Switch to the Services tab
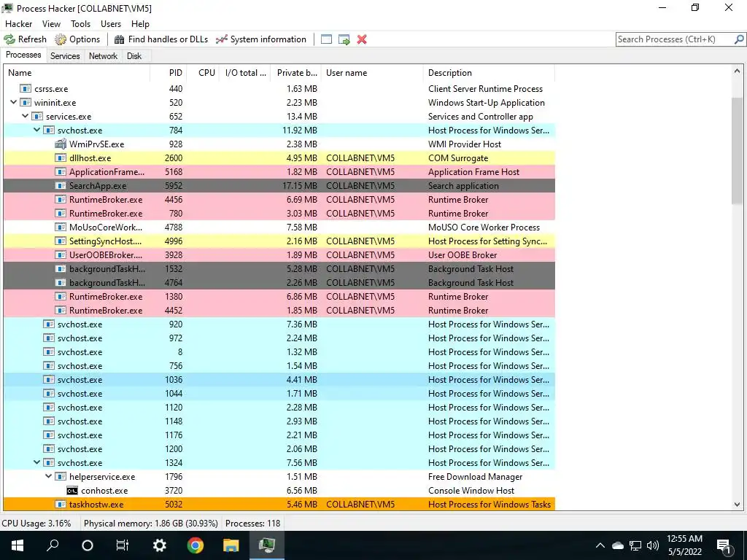This screenshot has width=747, height=560. [x=65, y=56]
